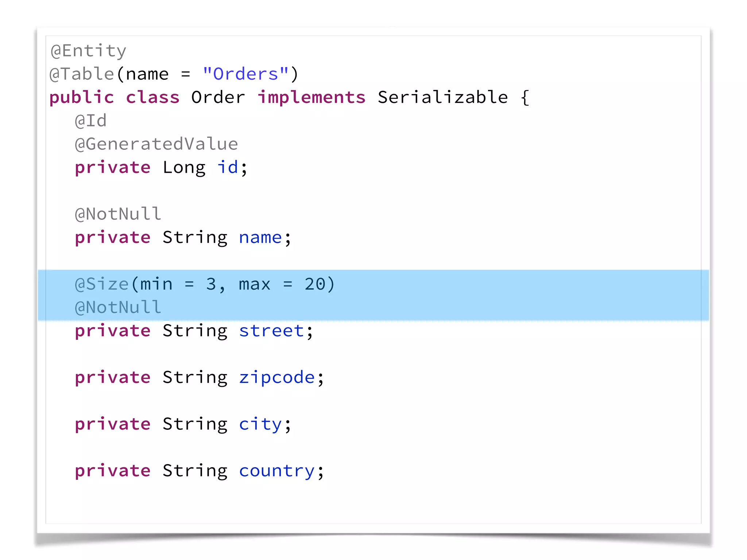The width and height of the screenshot is (747, 560).
Task: Click the class name Order
Action: [218, 97]
